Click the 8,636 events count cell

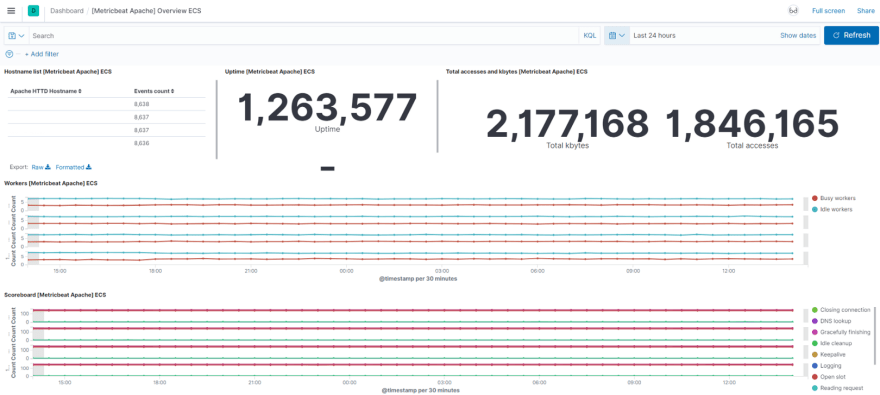(x=141, y=143)
